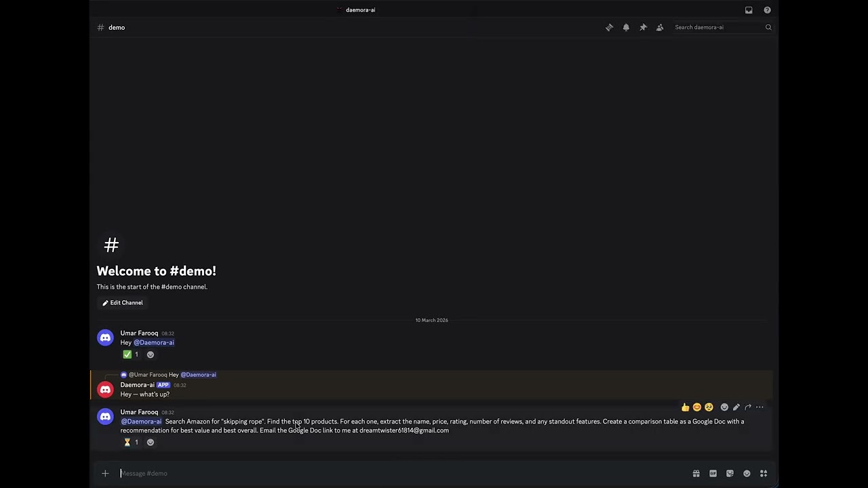Screen dimensions: 868x488
Task: Focus the Message #demo text box
Action: [x=403, y=473]
